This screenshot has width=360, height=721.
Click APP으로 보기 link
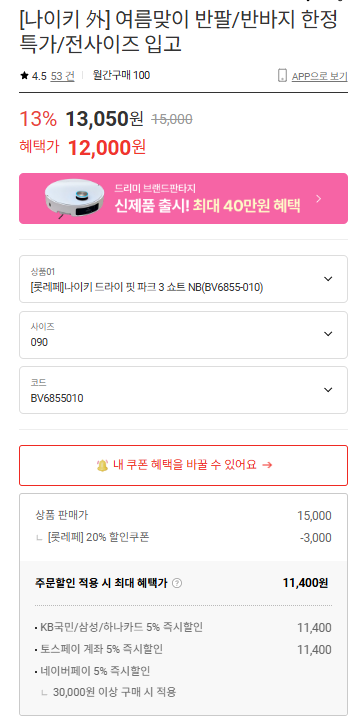tap(320, 76)
